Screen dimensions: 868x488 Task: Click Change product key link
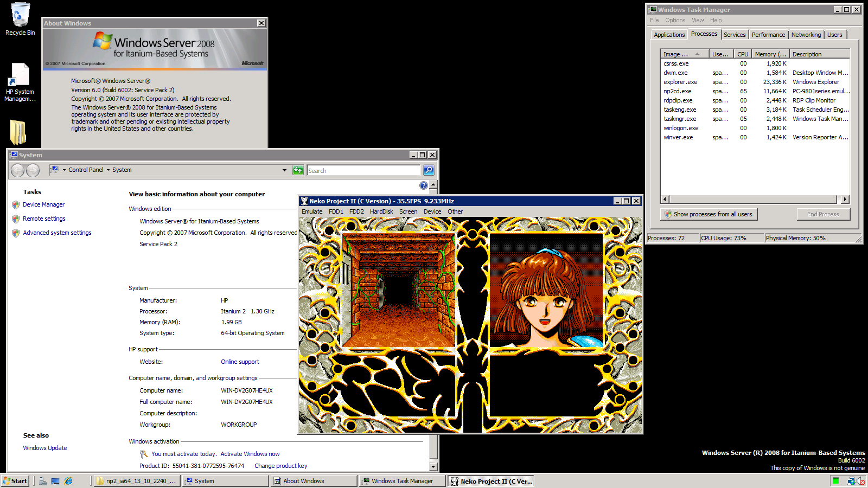click(x=280, y=466)
